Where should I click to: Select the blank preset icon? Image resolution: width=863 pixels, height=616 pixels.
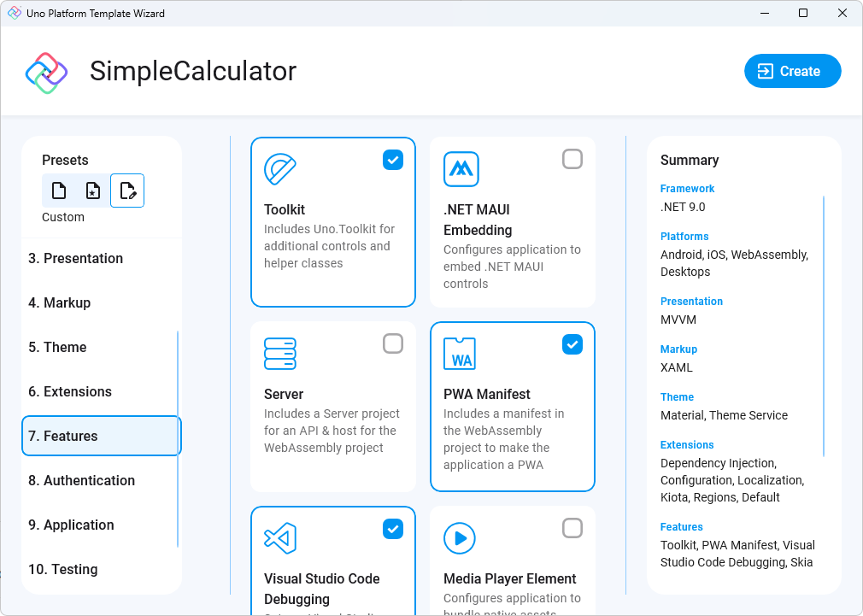pyautogui.click(x=59, y=190)
